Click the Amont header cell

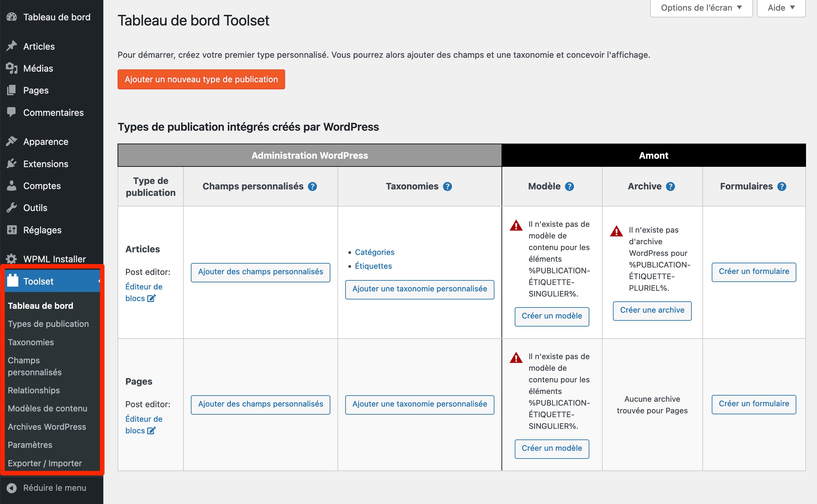click(654, 155)
